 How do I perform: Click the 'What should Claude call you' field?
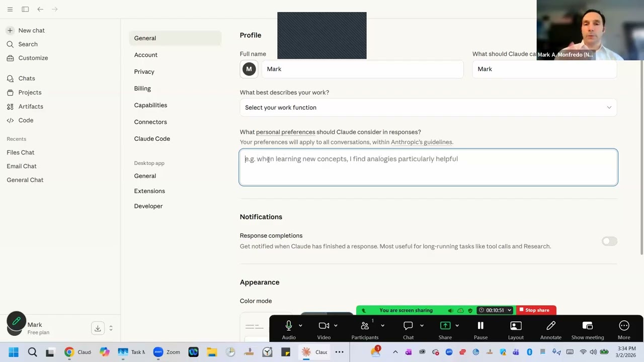coord(544,69)
